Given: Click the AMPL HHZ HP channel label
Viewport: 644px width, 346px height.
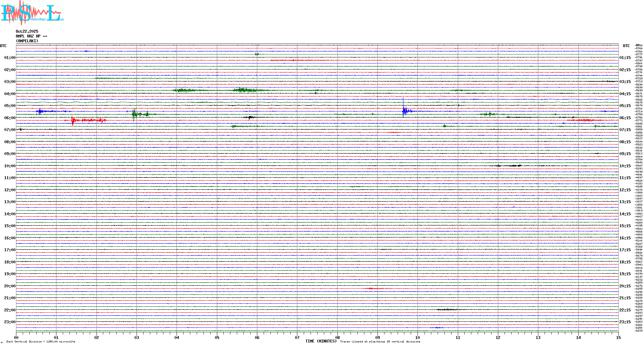Looking at the screenshot, I should 31,36.
